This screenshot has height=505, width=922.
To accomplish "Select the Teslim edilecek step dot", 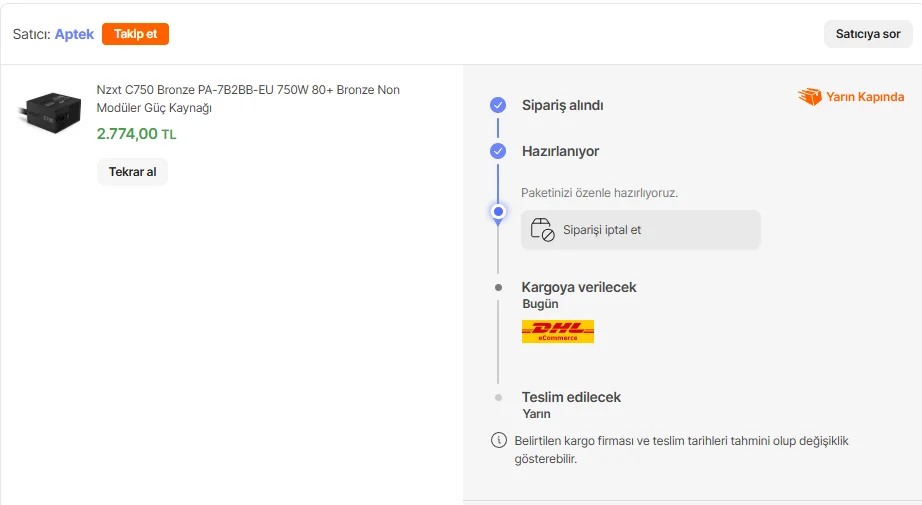I will [498, 397].
